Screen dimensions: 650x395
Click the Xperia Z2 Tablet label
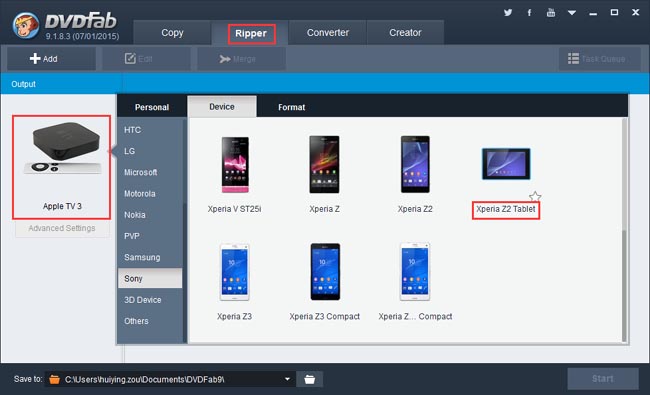506,209
